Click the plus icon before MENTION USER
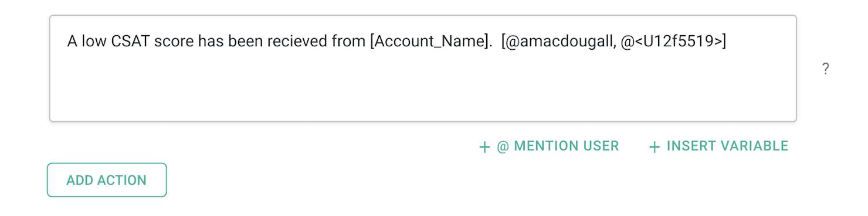This screenshot has height=216, width=868. coord(484,147)
